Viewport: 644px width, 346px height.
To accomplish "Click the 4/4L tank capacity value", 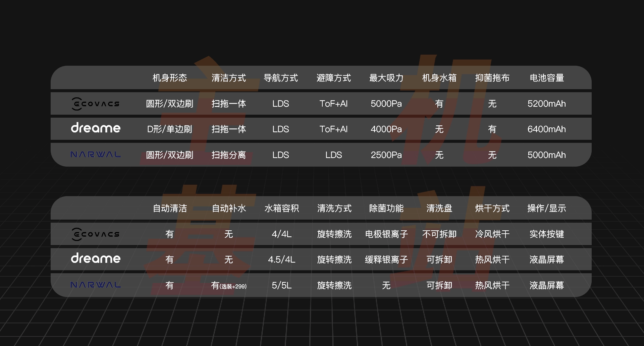I will 282,234.
